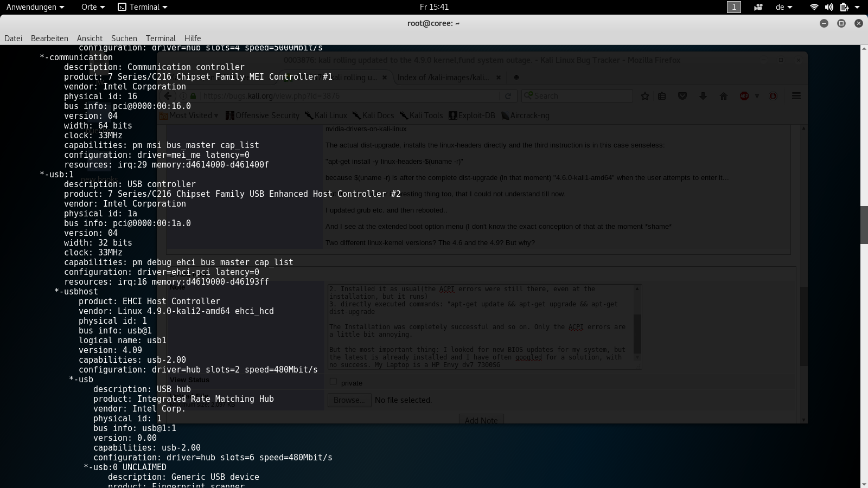Click the battery charging indicator icon
Image resolution: width=868 pixels, height=488 pixels.
pyautogui.click(x=844, y=7)
